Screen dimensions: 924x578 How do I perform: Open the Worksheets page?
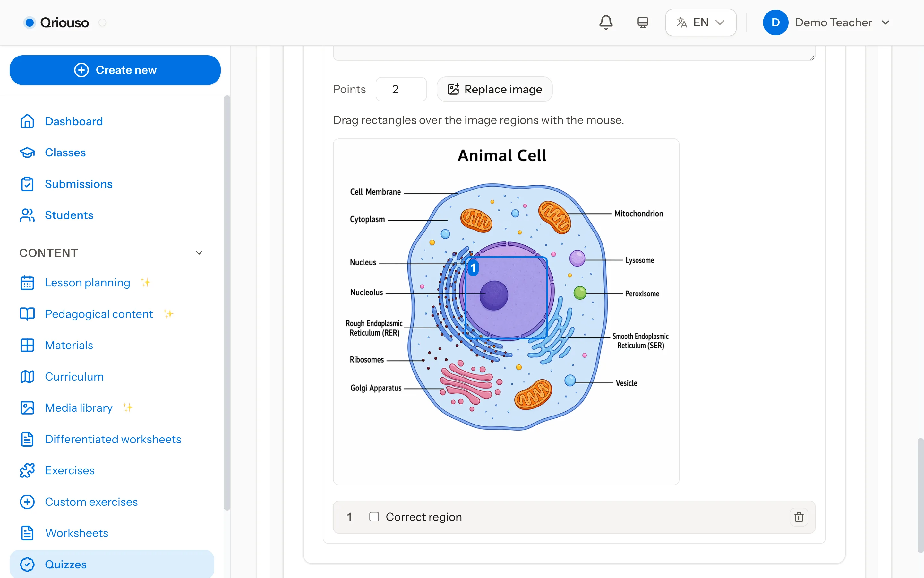(x=77, y=533)
